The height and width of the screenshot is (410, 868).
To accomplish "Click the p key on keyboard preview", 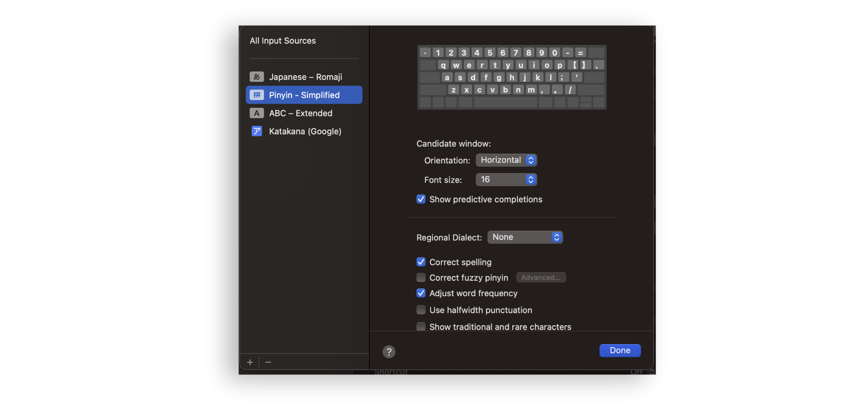I will tap(560, 65).
